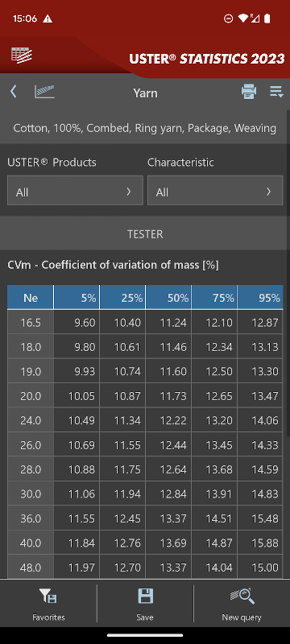Tap the back arrow icon
This screenshot has width=290, height=644.
14,91
